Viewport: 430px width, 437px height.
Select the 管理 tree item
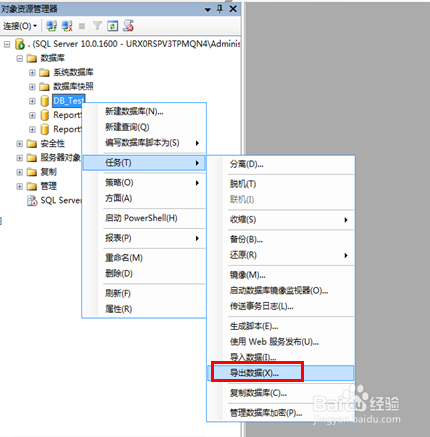49,186
